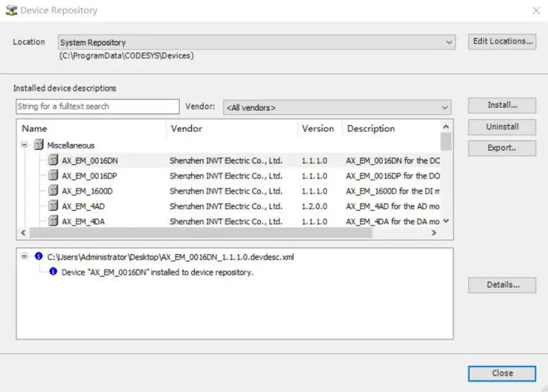Click the C:\ProgramData\CODESYS\Devices path text
The height and width of the screenshot is (392, 548).
(x=126, y=55)
